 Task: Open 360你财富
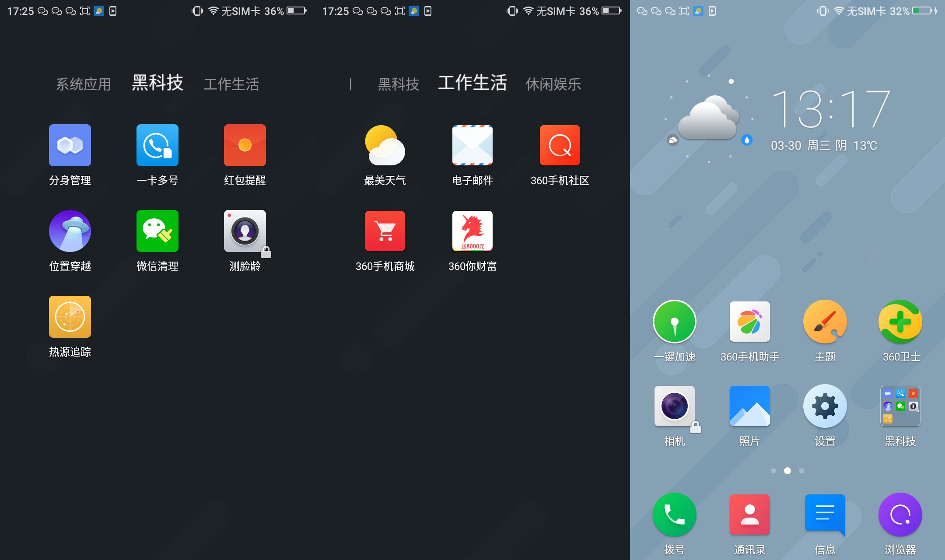(x=472, y=231)
